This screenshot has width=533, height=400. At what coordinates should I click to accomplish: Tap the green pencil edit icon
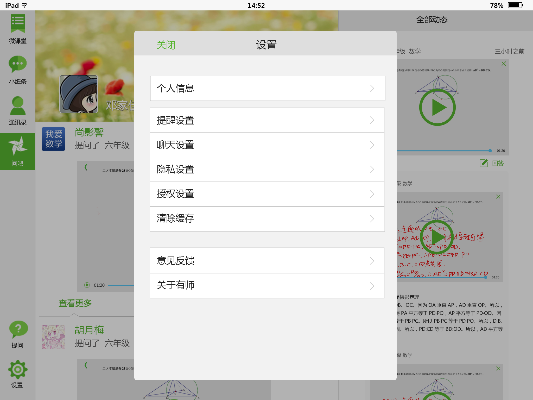(x=484, y=163)
